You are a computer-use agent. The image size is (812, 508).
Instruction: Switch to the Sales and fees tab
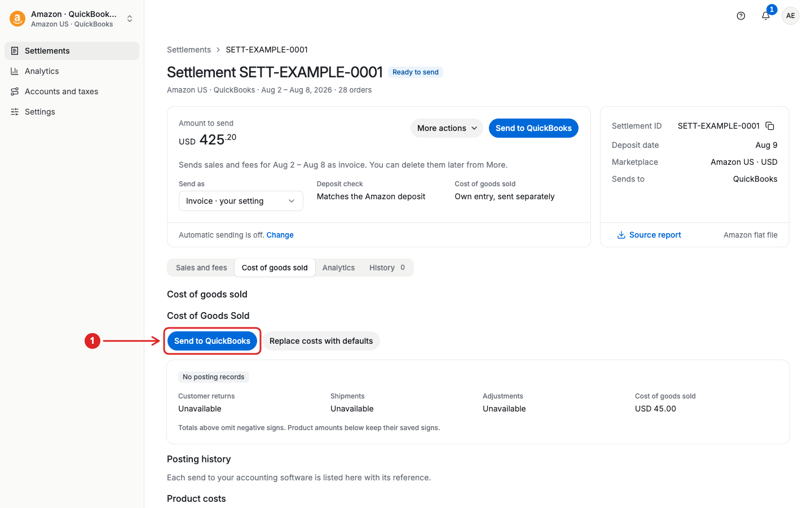click(201, 268)
